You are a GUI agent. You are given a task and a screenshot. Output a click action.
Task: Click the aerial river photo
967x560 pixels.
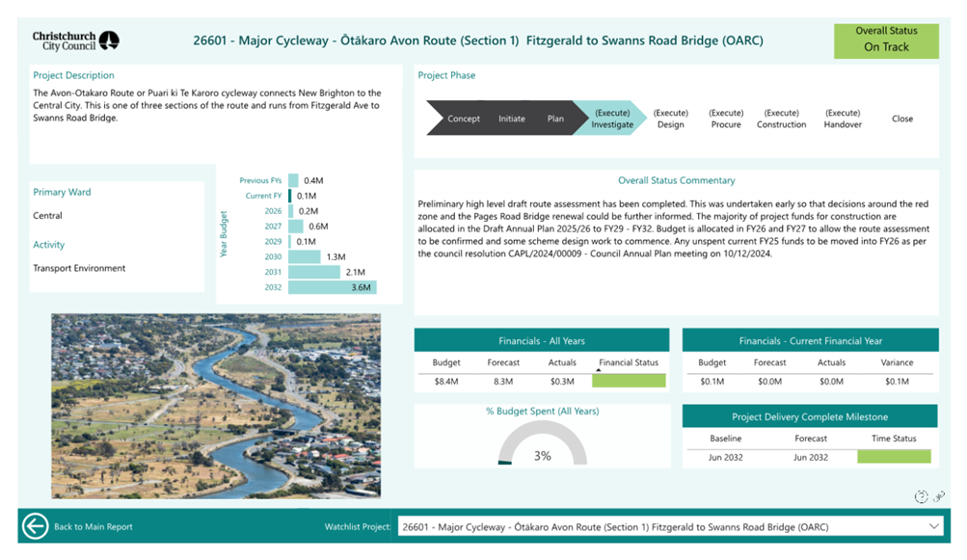pos(216,406)
